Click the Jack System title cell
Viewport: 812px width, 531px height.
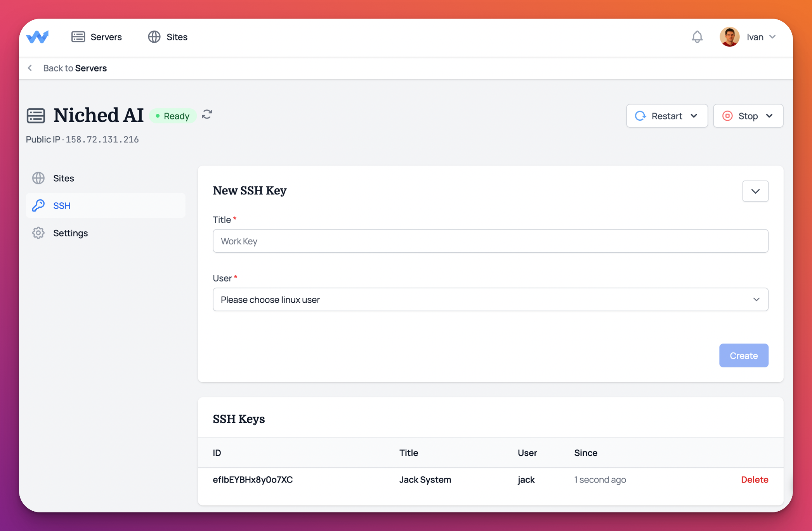coord(425,479)
